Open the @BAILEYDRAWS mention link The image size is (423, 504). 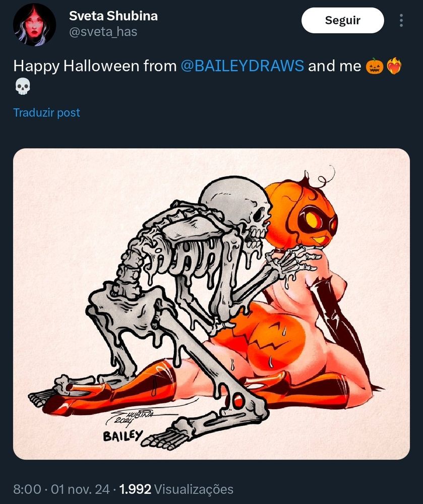click(243, 66)
